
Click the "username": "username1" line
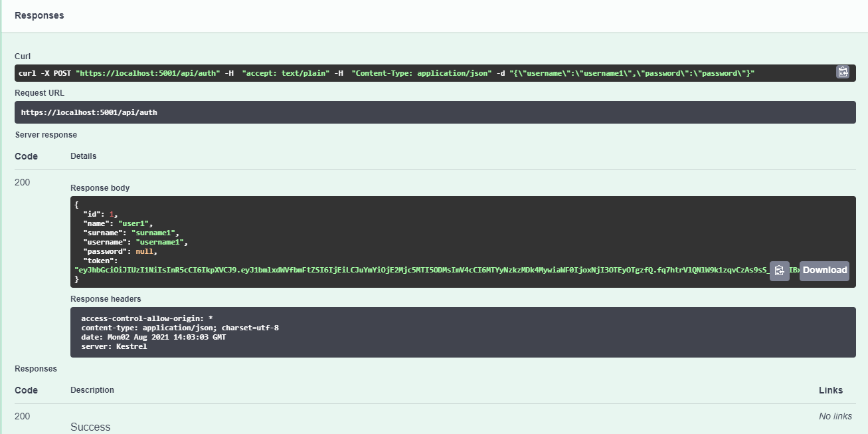(136, 242)
